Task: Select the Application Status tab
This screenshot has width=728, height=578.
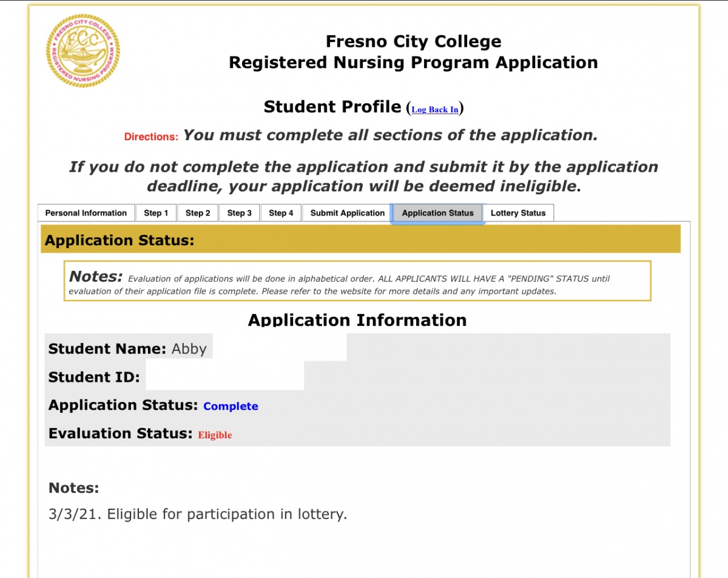Action: tap(437, 213)
